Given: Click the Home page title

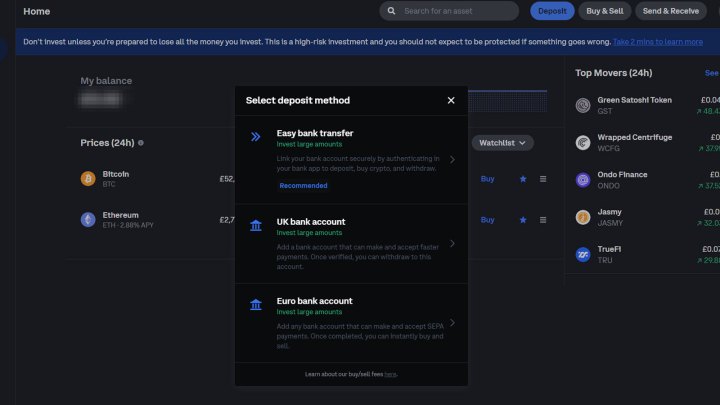Looking at the screenshot, I should coord(37,11).
